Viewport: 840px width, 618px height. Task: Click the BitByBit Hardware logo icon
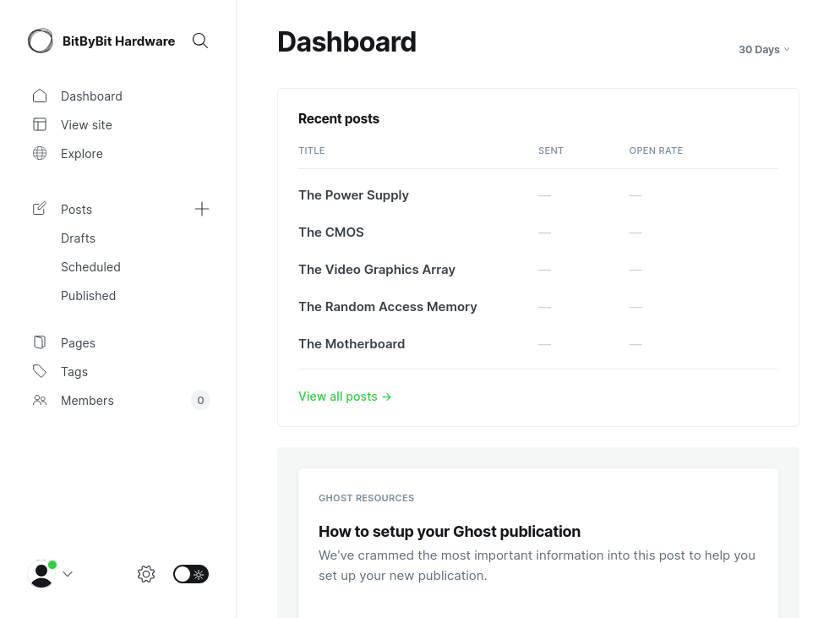41,41
